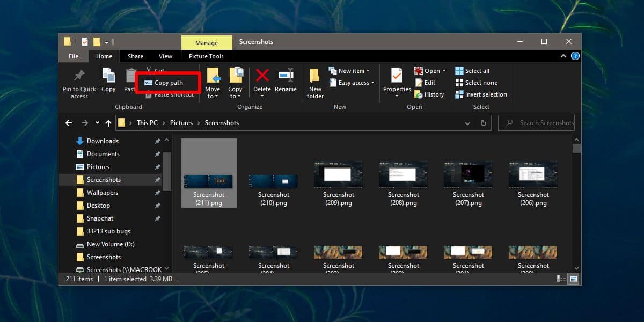Open Documents in the navigation pane

(103, 154)
